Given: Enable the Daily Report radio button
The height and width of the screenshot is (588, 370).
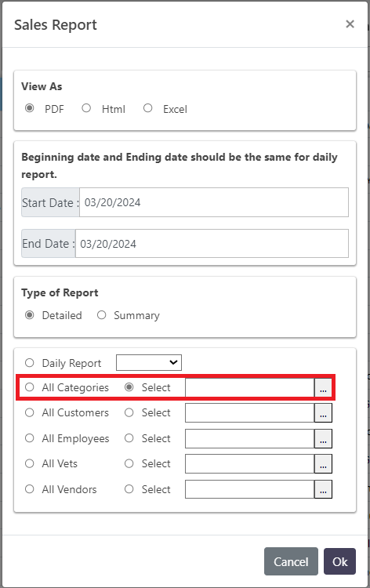Looking at the screenshot, I should [29, 363].
